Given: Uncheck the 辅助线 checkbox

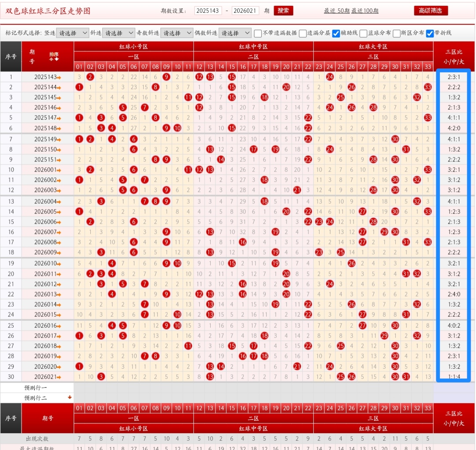Looking at the screenshot, I should pos(336,33).
